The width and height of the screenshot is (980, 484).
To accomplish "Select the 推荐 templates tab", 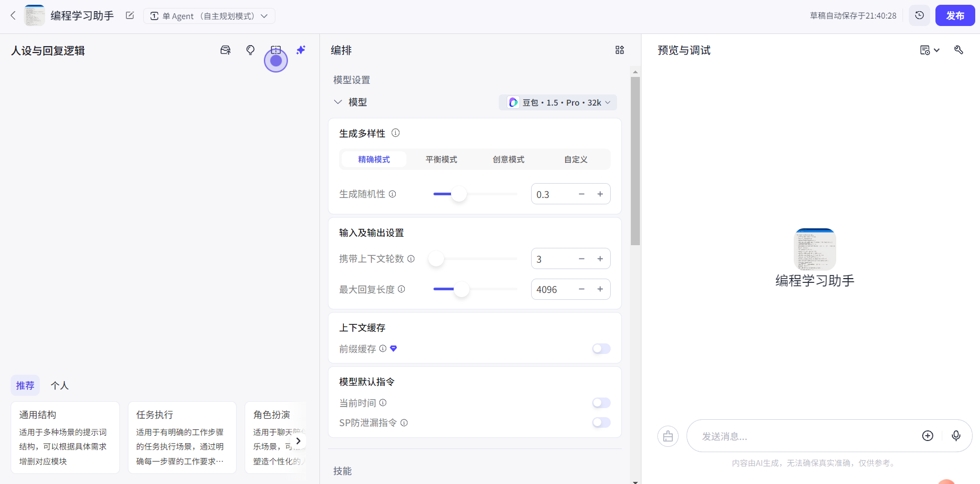I will click(25, 385).
